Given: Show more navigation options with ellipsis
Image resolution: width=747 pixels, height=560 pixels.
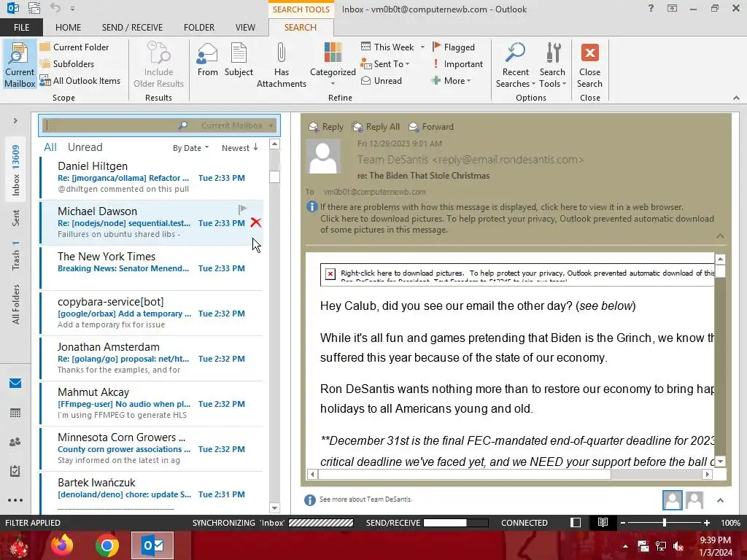Looking at the screenshot, I should coord(15,500).
